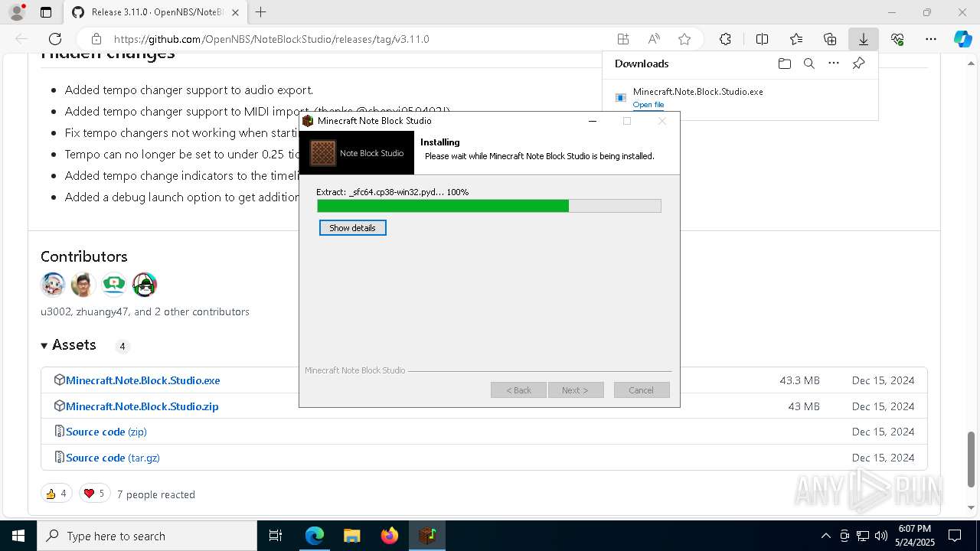Toggle the Downloads toolbar button
This screenshot has height=551, width=980.
pos(863,39)
